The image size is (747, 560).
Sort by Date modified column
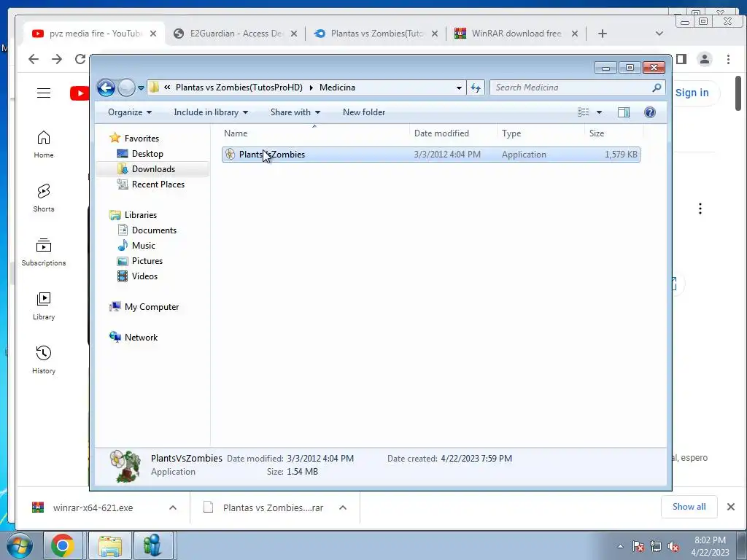pyautogui.click(x=453, y=133)
